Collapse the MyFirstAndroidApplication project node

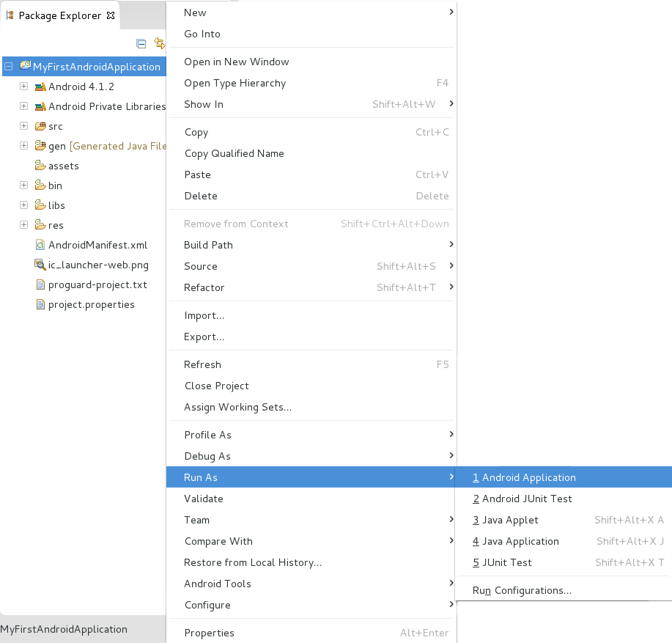(x=9, y=67)
